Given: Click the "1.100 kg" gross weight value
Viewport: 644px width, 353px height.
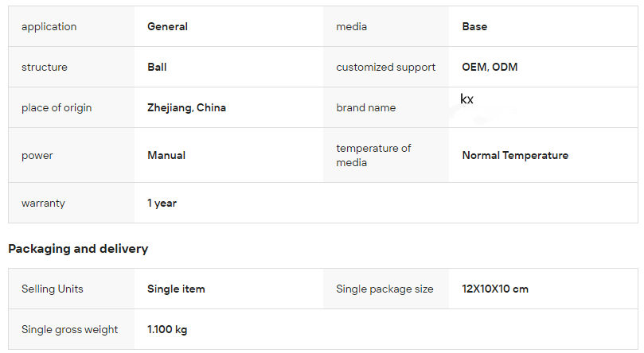Looking at the screenshot, I should [x=167, y=330].
